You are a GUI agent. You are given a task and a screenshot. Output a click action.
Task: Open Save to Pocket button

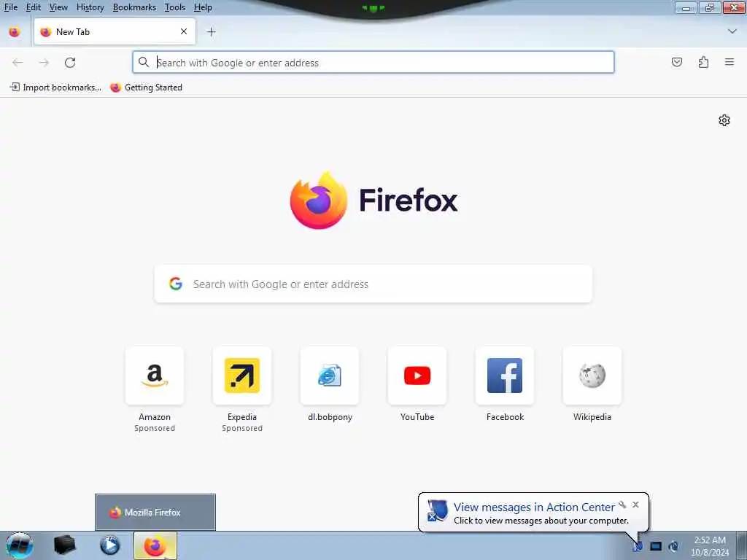coord(677,62)
